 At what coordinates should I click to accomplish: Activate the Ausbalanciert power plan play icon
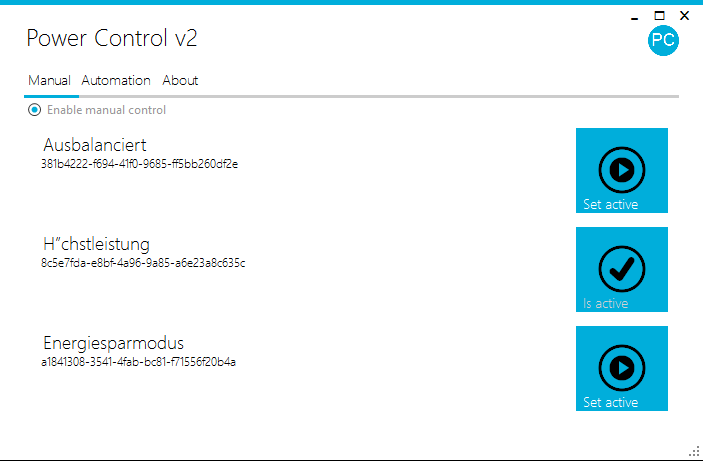click(621, 169)
